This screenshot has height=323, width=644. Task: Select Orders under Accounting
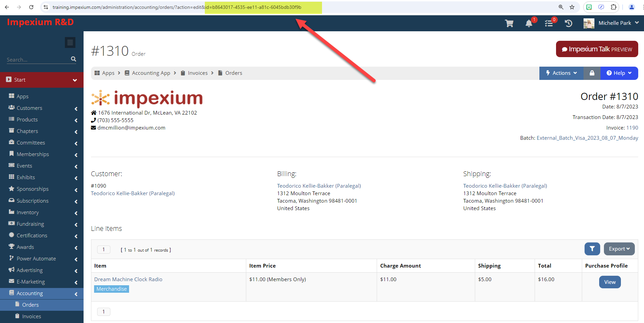coord(30,305)
